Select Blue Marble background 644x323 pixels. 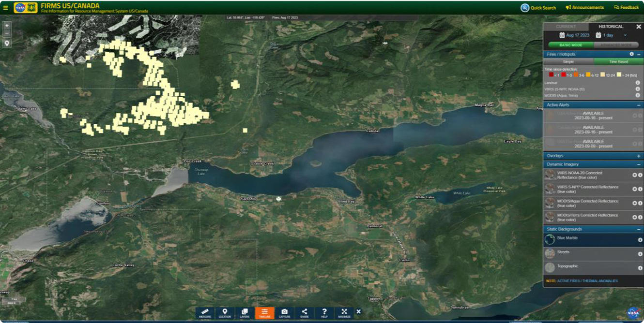pyautogui.click(x=593, y=240)
